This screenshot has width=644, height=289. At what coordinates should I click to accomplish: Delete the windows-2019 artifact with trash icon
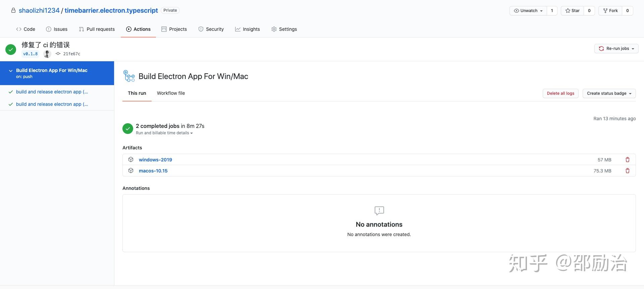(627, 160)
